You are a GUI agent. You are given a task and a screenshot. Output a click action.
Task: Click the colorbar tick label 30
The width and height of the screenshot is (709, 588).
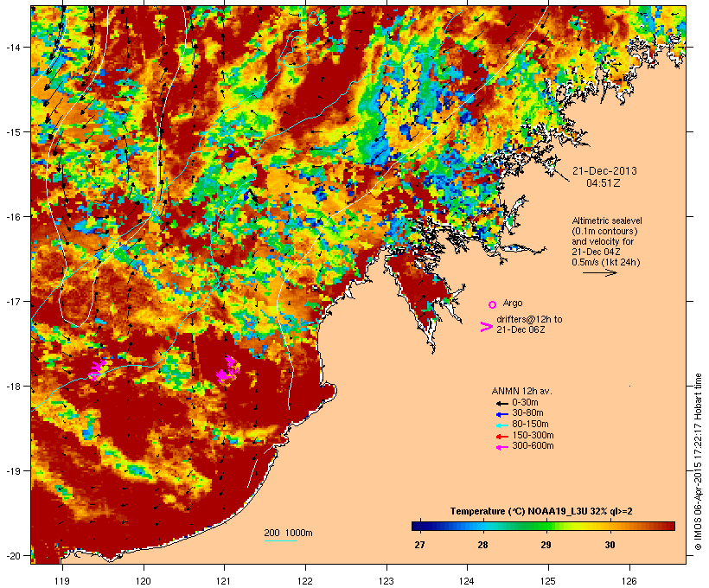click(x=610, y=545)
